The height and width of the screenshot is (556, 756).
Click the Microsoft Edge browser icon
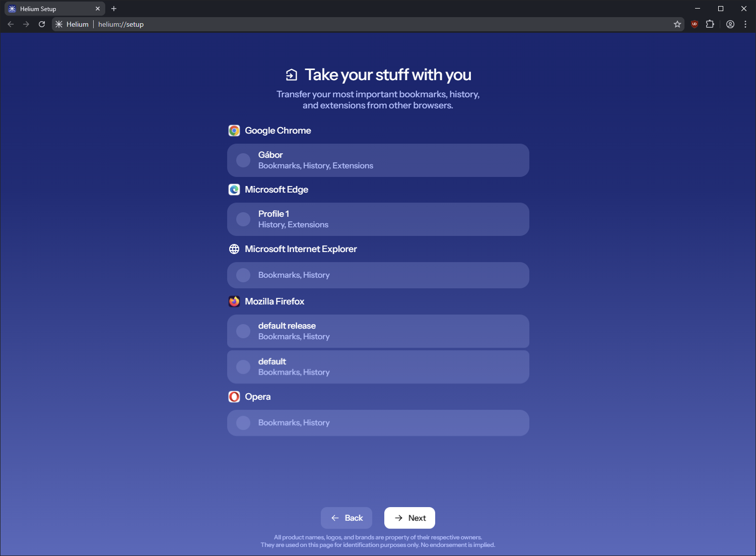[234, 189]
